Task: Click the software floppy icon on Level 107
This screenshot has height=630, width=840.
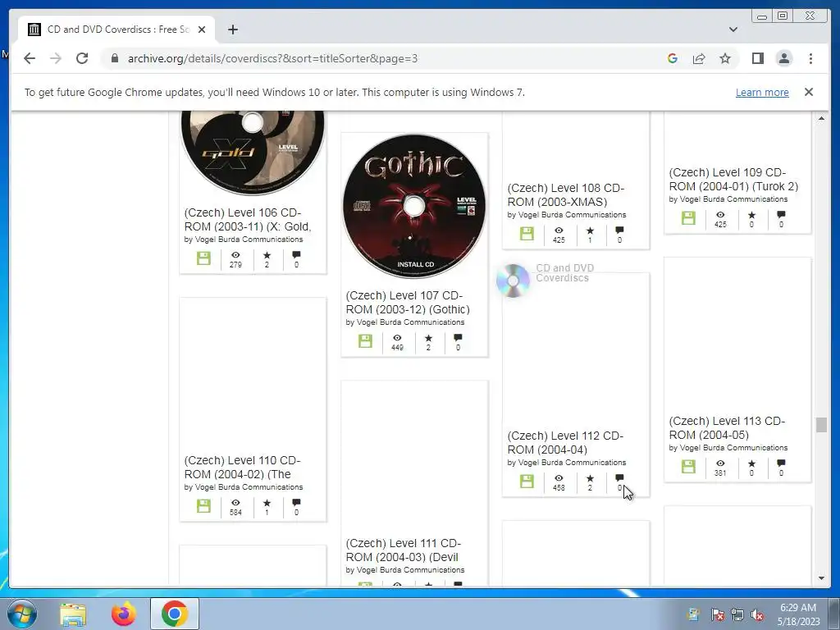Action: [365, 340]
